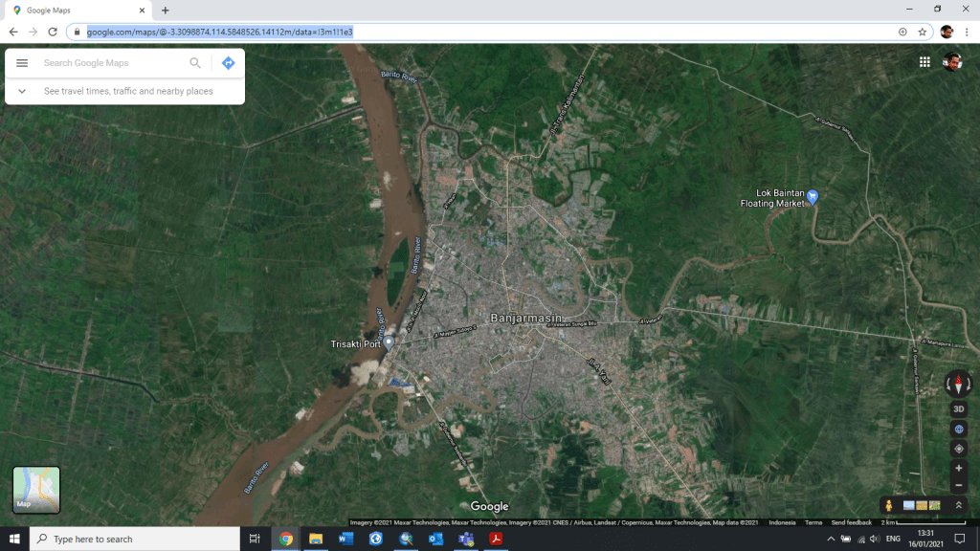Expand the travel times and nearby places panel
This screenshot has width=980, height=551.
pyautogui.click(x=22, y=92)
